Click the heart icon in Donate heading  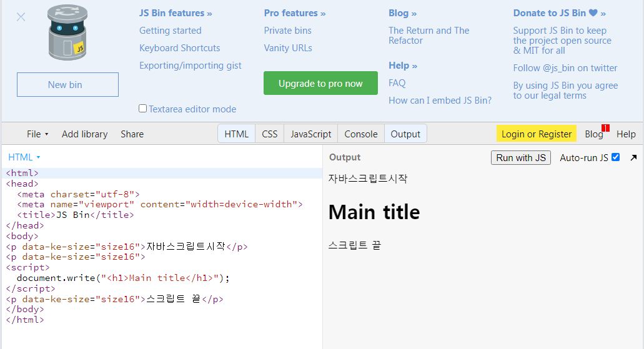593,12
